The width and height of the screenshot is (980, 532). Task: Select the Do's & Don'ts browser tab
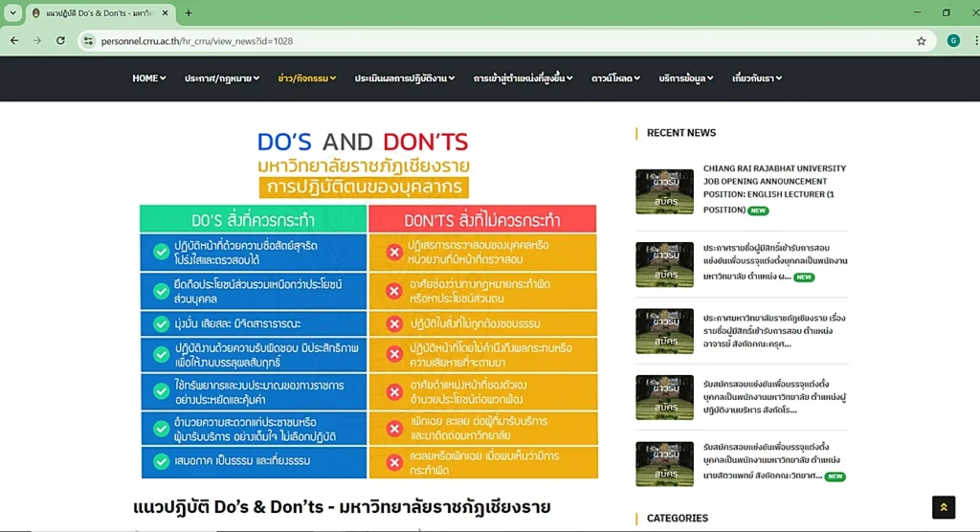click(x=100, y=13)
